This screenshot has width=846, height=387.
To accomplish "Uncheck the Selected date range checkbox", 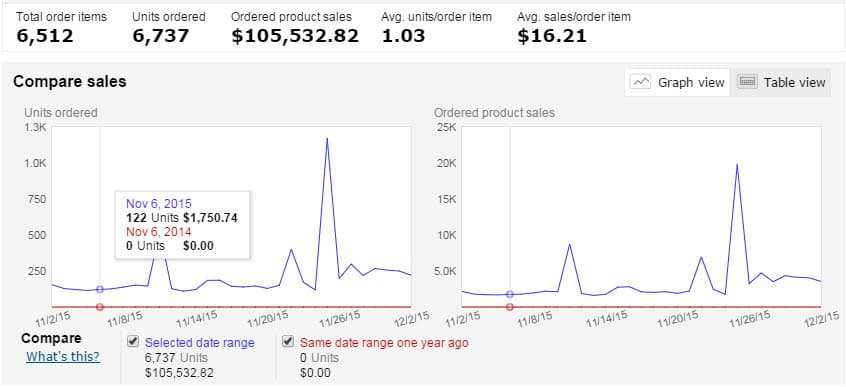I will coord(132,342).
